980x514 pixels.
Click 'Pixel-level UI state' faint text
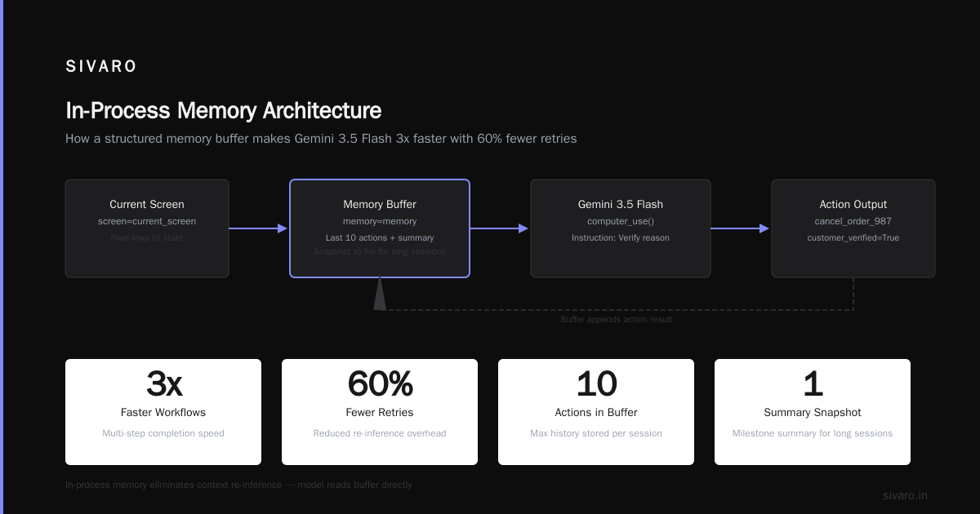tap(147, 237)
